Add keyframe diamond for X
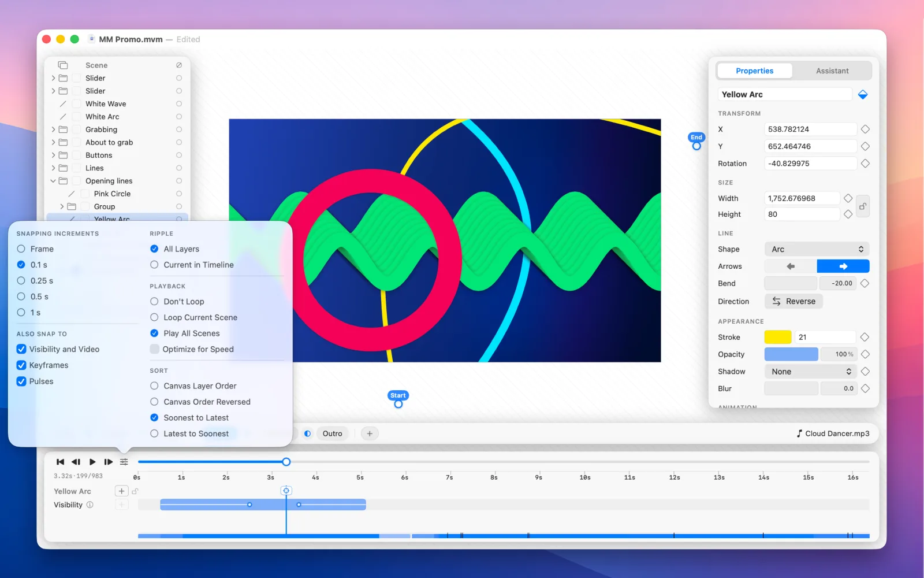924x578 pixels. click(x=865, y=129)
